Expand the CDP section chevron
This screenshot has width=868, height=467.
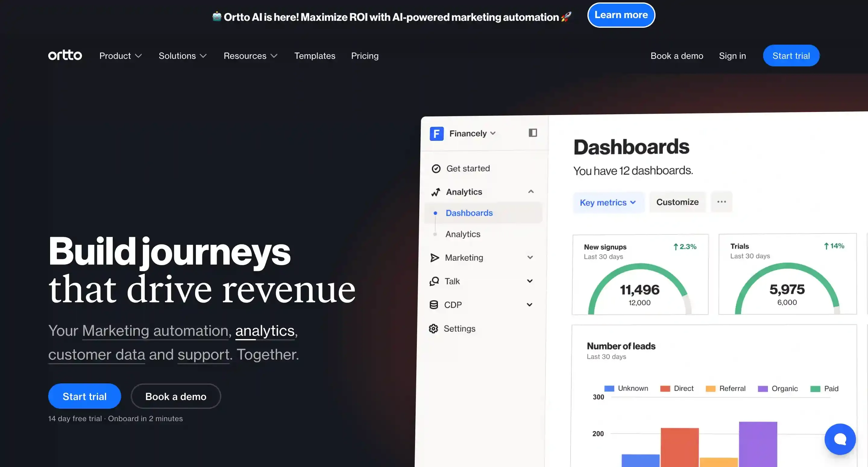point(529,304)
